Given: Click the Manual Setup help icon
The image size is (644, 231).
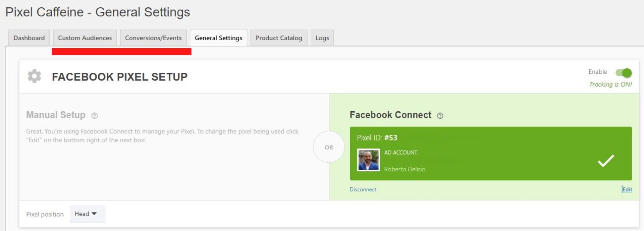Looking at the screenshot, I should [x=95, y=116].
